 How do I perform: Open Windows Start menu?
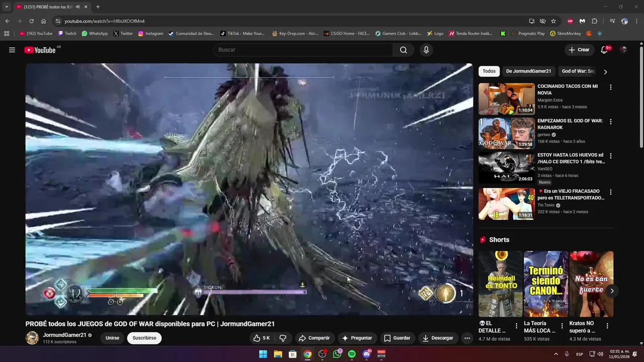coord(263,354)
